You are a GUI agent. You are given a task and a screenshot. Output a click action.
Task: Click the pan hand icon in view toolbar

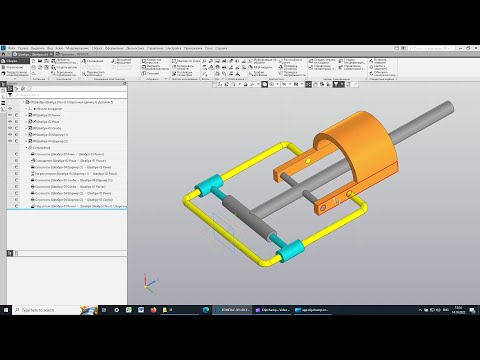click(x=315, y=84)
